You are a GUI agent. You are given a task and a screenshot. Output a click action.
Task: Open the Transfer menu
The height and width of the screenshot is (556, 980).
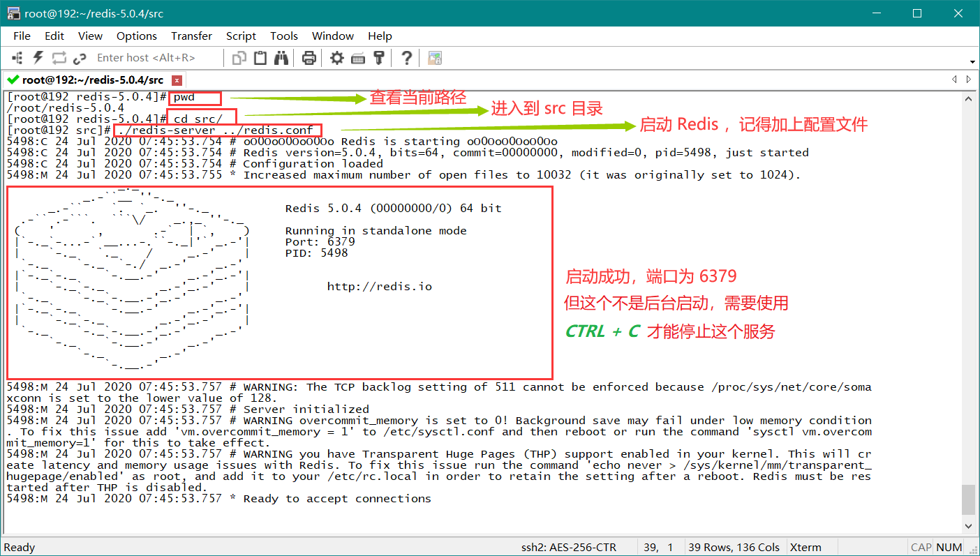[191, 36]
